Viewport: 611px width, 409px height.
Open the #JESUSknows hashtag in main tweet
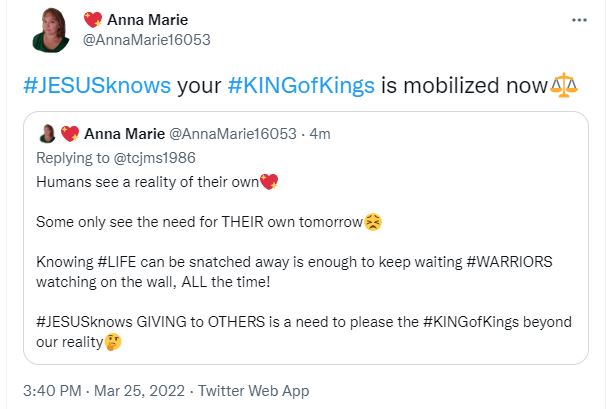97,85
